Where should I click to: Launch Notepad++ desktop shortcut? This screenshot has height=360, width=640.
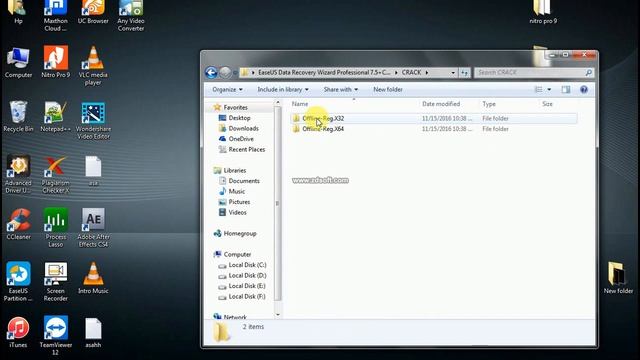[56, 116]
